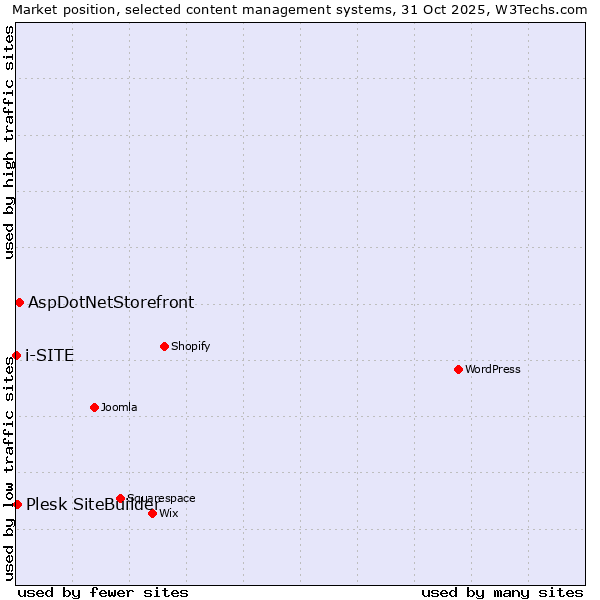600x600 pixels.
Task: Click the Plesk SiteBuilder red marker
Action: click(x=17, y=504)
